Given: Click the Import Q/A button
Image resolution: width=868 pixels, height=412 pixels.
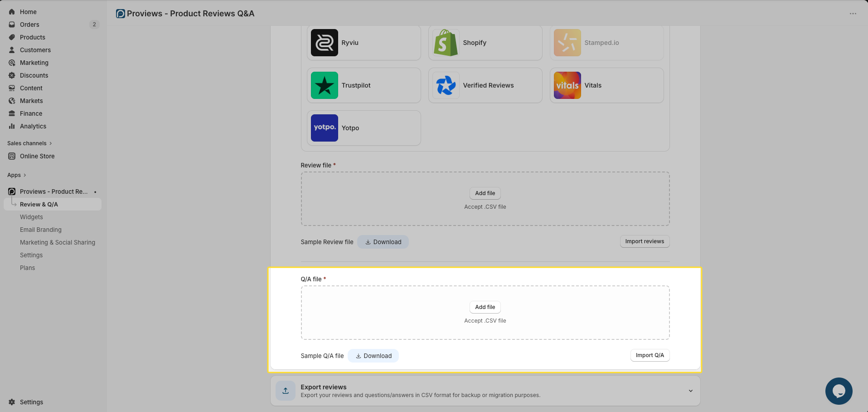Looking at the screenshot, I should [x=650, y=355].
